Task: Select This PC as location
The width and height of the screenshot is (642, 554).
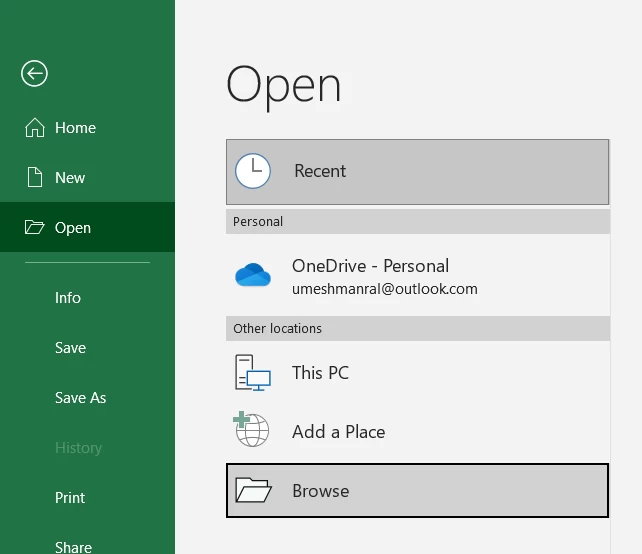Action: coord(418,373)
